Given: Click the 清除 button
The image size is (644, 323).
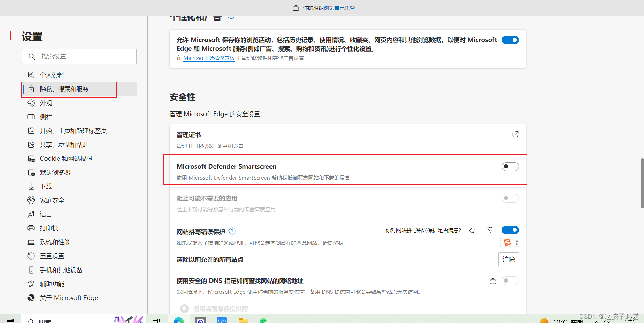Looking at the screenshot, I should point(508,259).
